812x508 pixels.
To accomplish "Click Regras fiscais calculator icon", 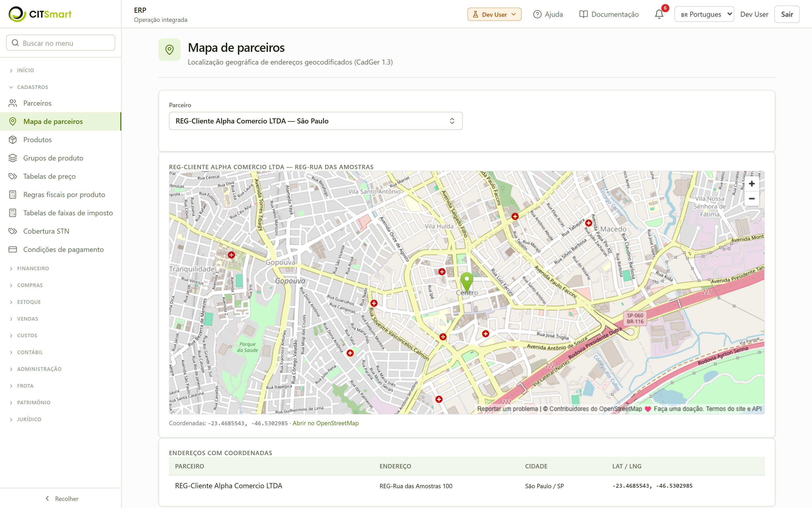I will (13, 195).
